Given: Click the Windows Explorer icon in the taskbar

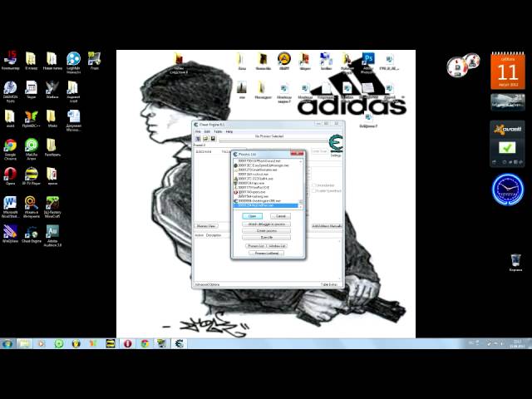Looking at the screenshot, I should 24,343.
